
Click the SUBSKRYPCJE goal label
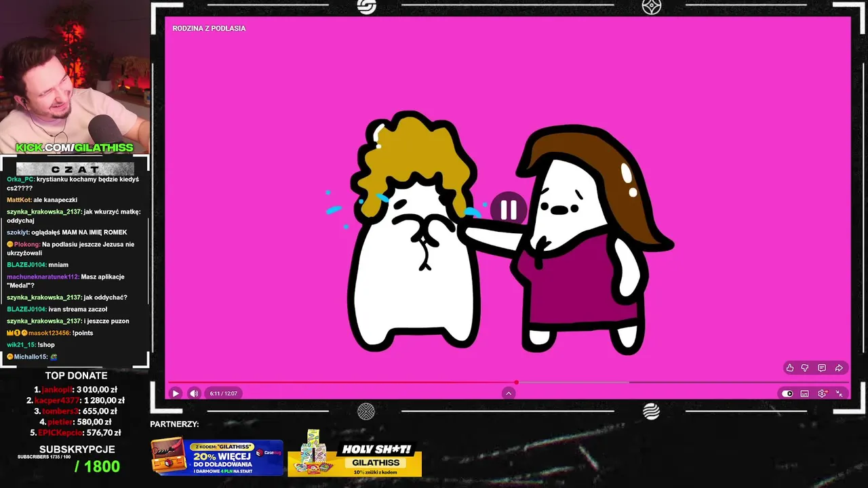(x=77, y=449)
